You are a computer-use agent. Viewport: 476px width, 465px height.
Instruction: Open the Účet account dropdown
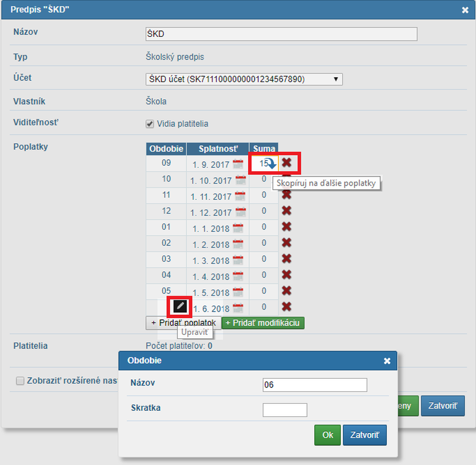point(244,79)
